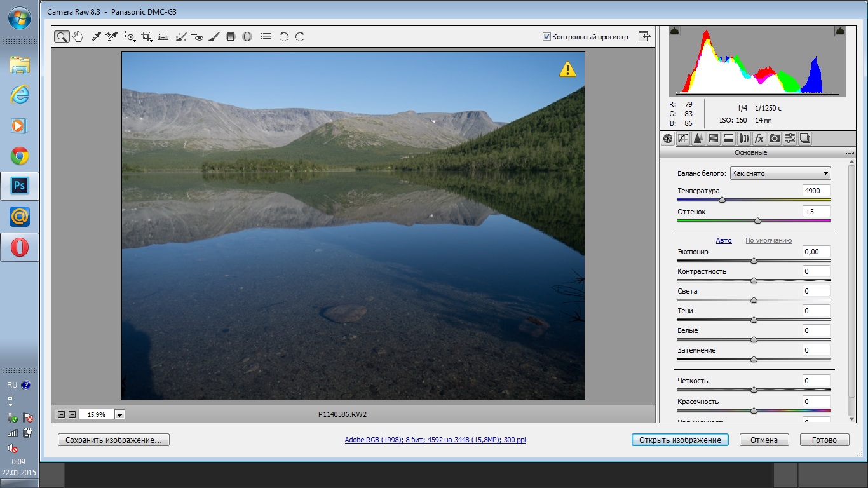The width and height of the screenshot is (868, 488).
Task: Open the zoom level dropdown arrow
Action: click(x=120, y=415)
